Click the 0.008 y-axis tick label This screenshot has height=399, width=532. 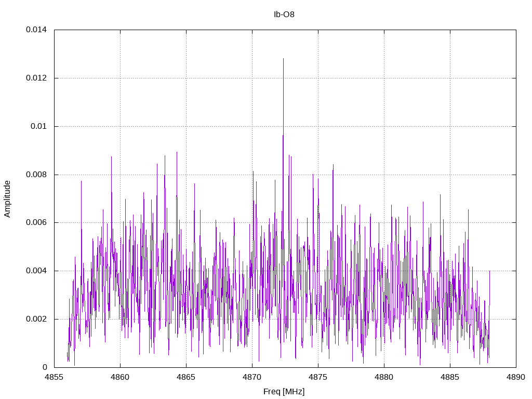click(x=36, y=175)
